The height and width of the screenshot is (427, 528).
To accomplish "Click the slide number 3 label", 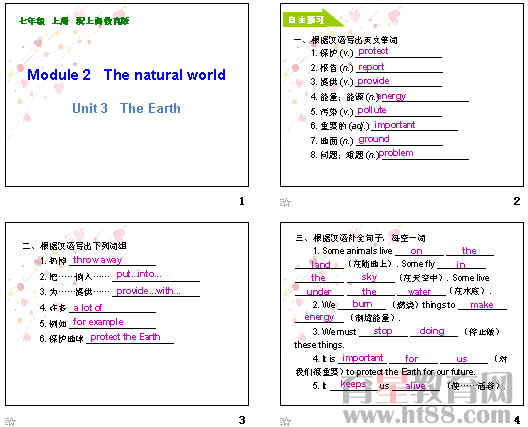I will pyautogui.click(x=242, y=420).
